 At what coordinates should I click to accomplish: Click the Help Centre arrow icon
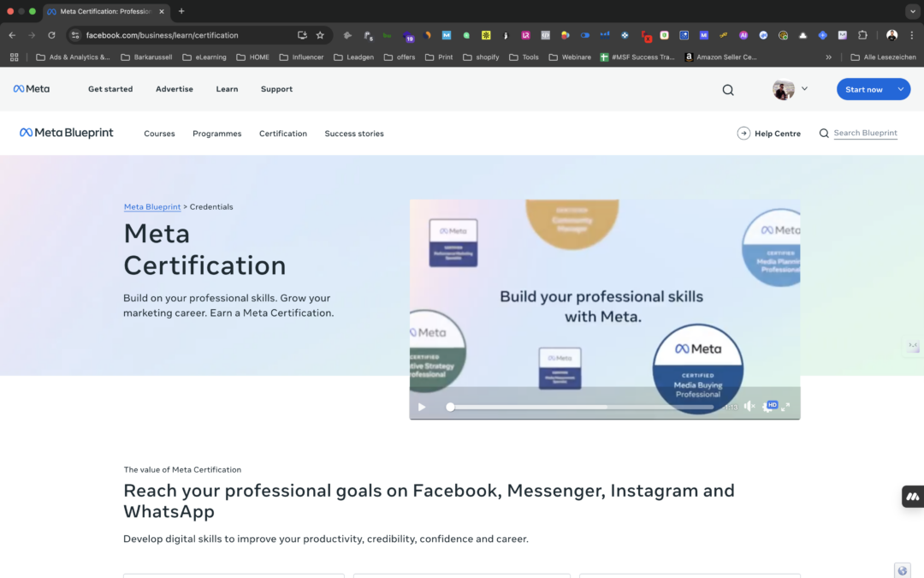point(743,134)
